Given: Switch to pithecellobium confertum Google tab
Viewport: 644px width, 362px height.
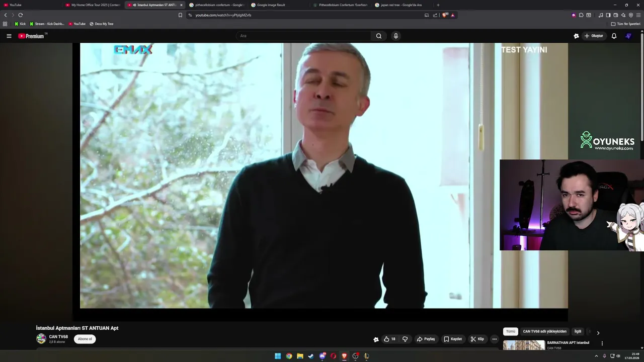Looking at the screenshot, I should (217, 5).
